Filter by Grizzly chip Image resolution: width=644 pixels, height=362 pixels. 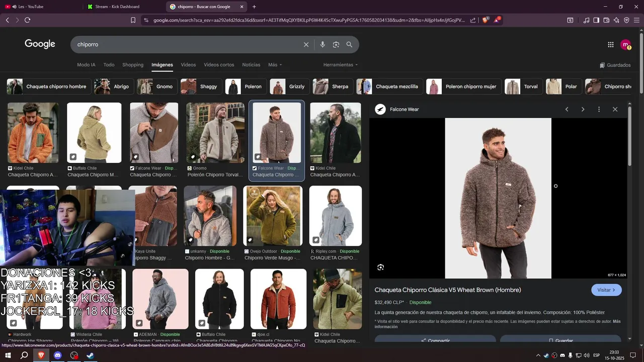(290, 86)
